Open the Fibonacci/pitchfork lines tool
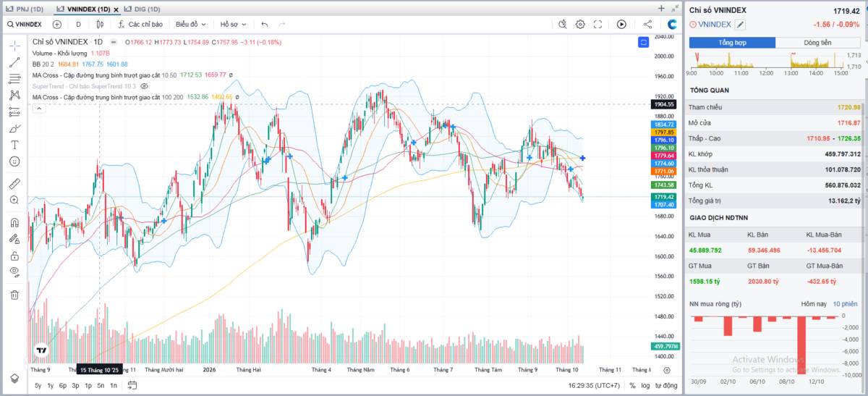The width and height of the screenshot is (868, 396). (x=14, y=79)
